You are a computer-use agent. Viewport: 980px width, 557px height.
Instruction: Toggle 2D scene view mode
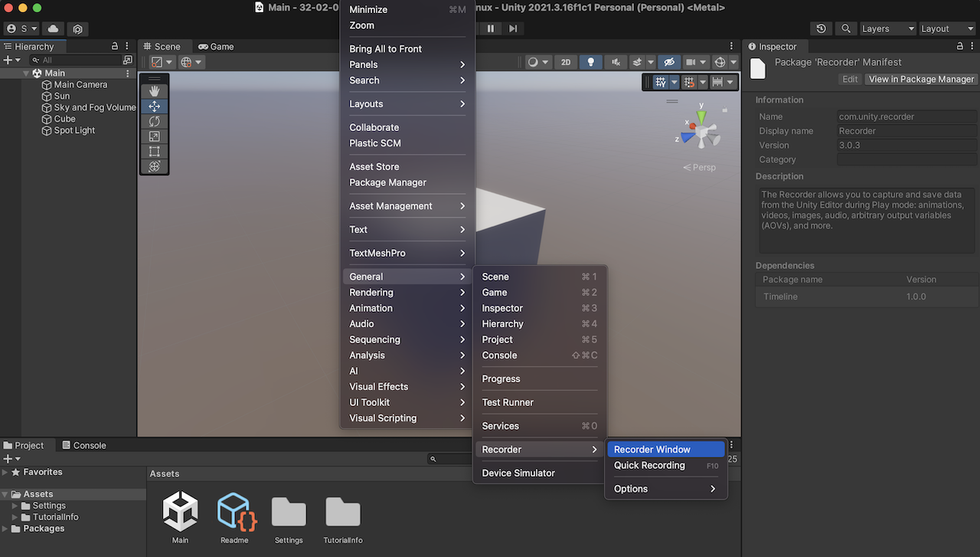pyautogui.click(x=566, y=62)
